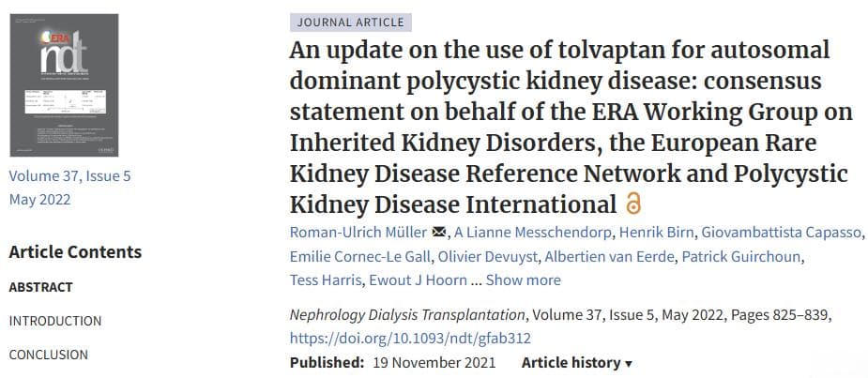Screen dimensions: 868x378
Task: Jump to the INTRODUCTION section
Action: (x=55, y=321)
